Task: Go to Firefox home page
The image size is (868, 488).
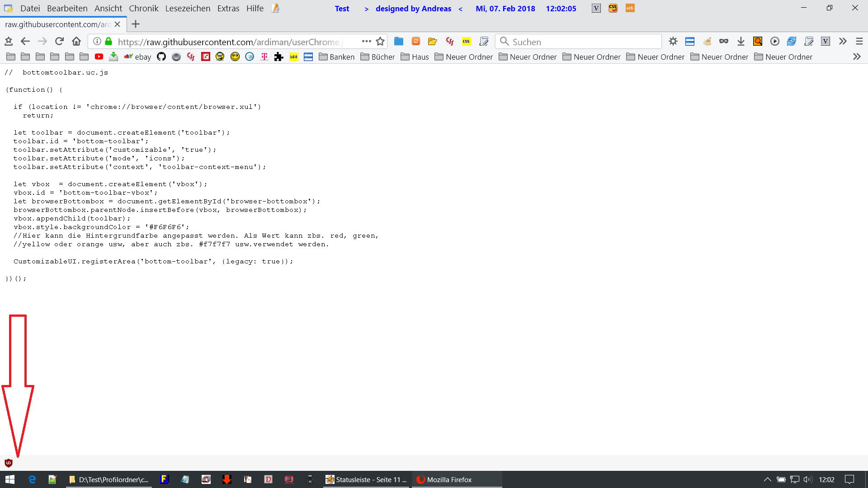Action: tap(76, 42)
